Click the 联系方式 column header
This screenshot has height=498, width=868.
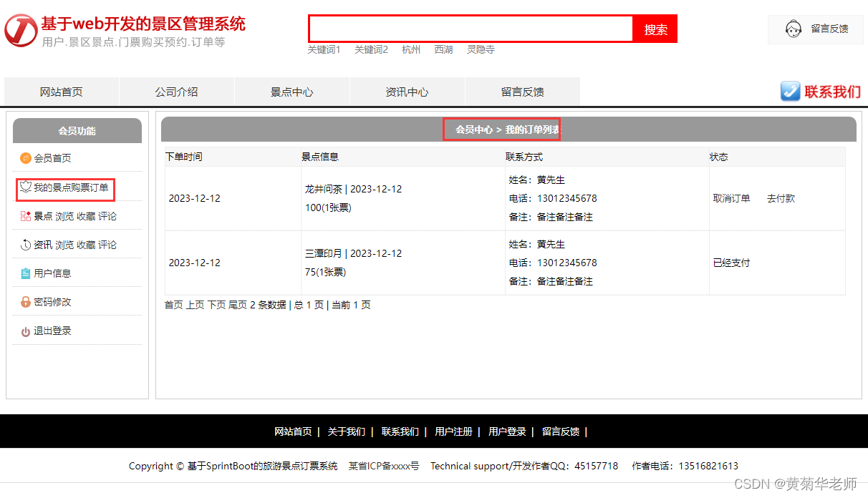[524, 157]
